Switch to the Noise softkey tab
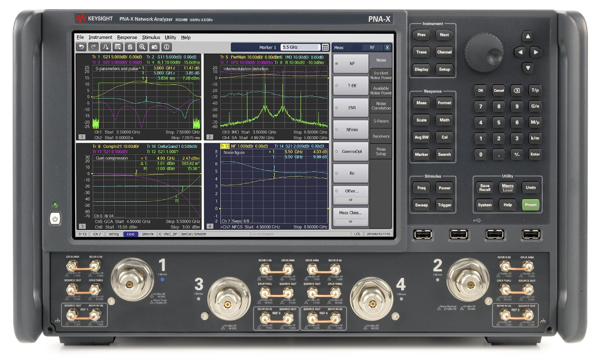The height and width of the screenshot is (364, 603). tap(381, 60)
